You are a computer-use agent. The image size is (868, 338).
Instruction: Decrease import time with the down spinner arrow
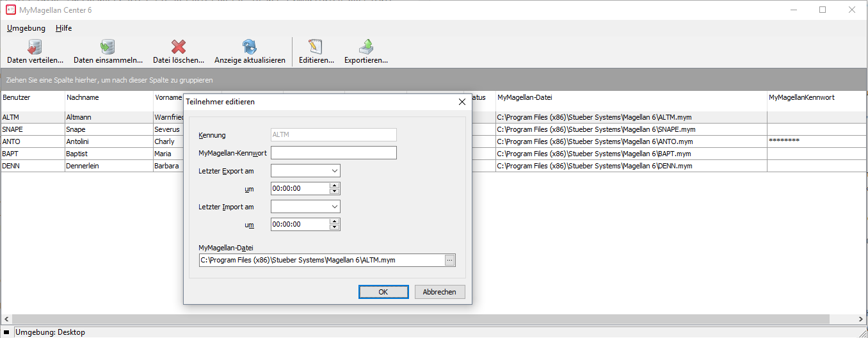pyautogui.click(x=334, y=227)
